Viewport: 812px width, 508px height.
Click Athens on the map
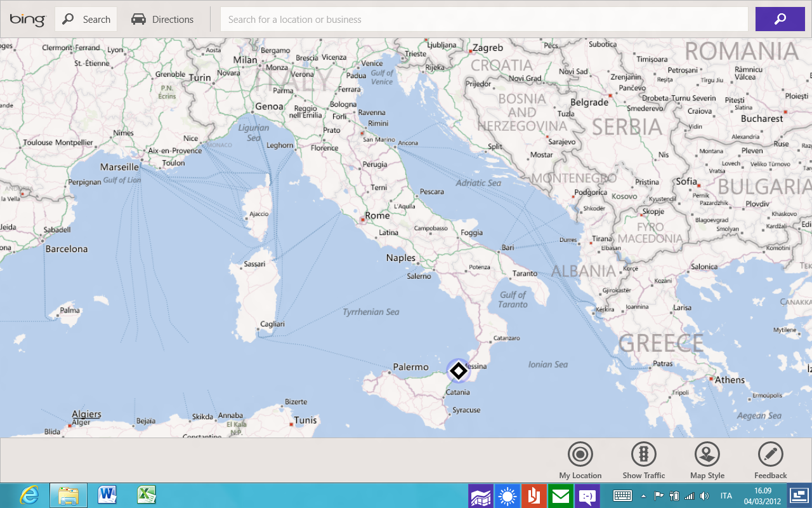tap(730, 380)
